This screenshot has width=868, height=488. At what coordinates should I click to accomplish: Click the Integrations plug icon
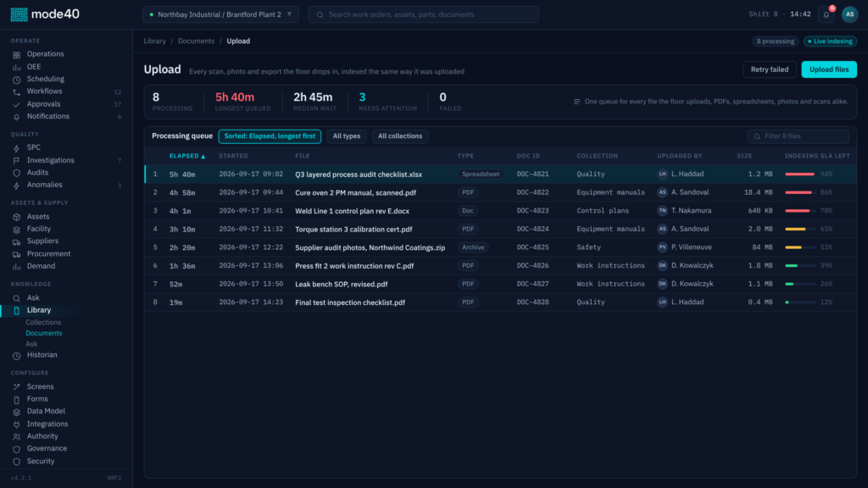coord(17,424)
